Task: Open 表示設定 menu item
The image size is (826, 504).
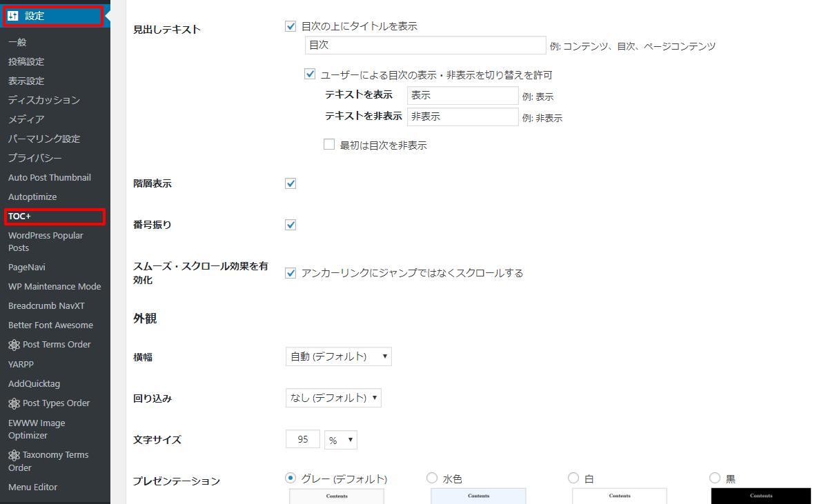Action: point(26,81)
